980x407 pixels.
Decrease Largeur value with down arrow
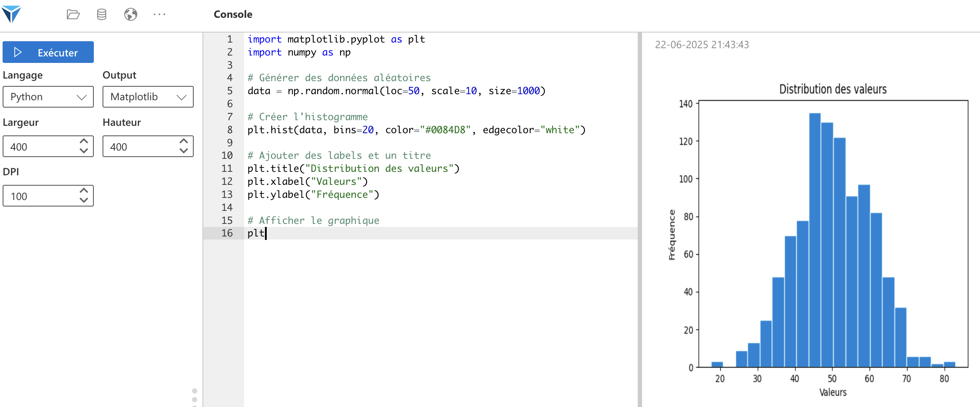[84, 151]
